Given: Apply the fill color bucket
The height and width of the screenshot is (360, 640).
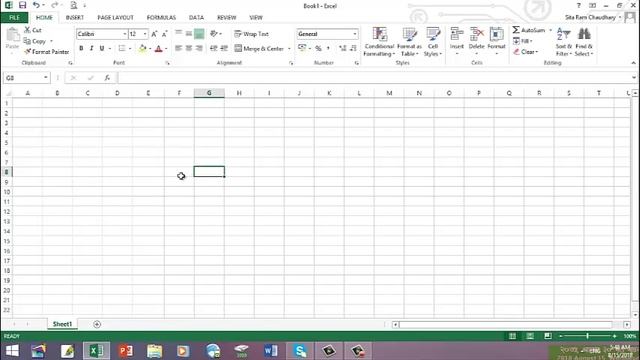Looking at the screenshot, I should tap(142, 49).
